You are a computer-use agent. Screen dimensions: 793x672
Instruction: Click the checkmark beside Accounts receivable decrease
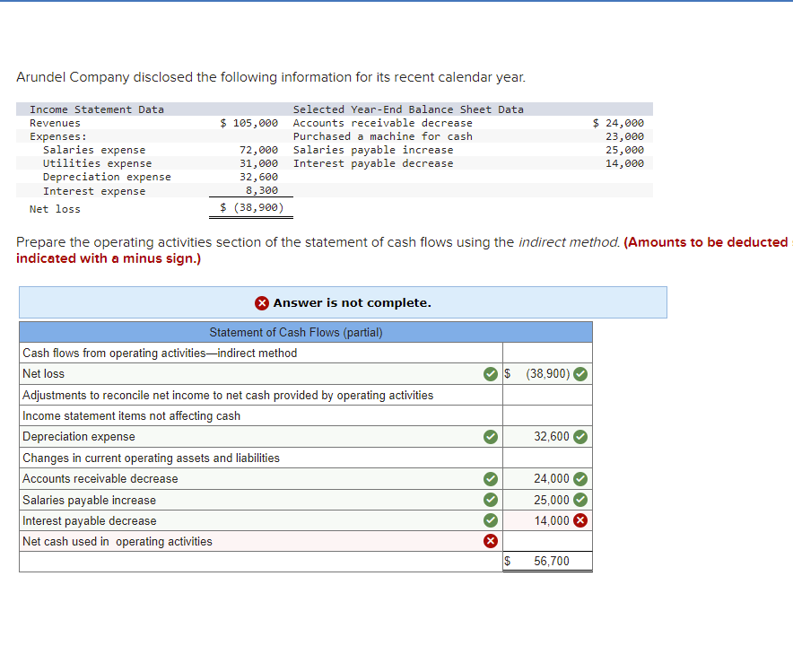(490, 478)
